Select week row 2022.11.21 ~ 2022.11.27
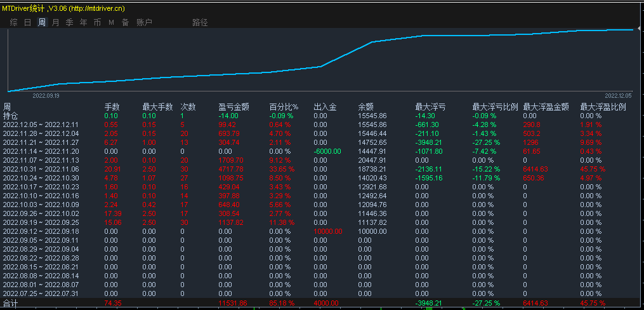This screenshot has height=310, width=644. 41,142
